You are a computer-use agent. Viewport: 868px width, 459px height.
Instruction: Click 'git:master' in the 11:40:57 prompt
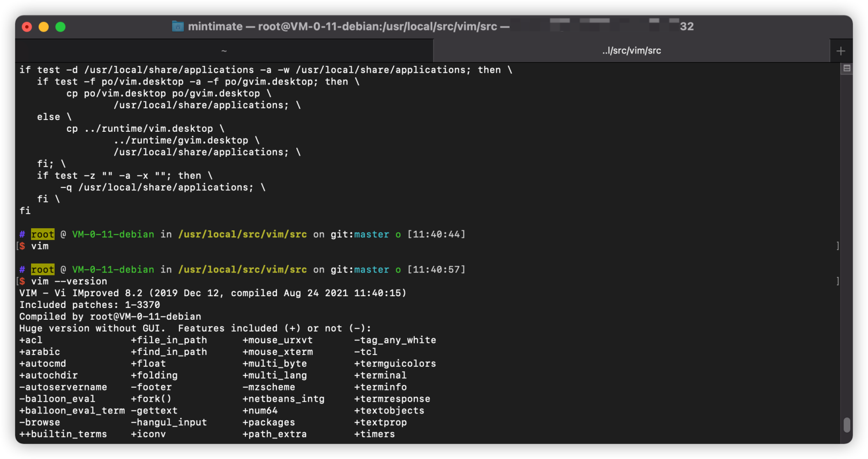tap(360, 269)
